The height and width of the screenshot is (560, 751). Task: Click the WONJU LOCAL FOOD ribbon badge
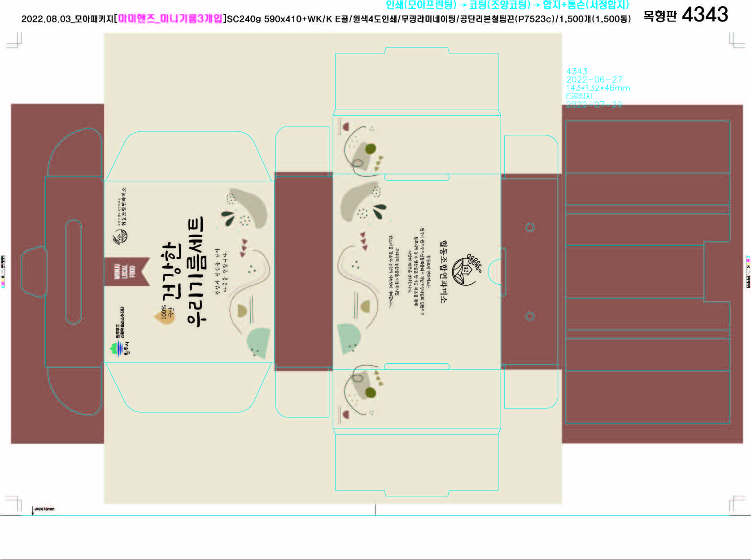pyautogui.click(x=127, y=272)
